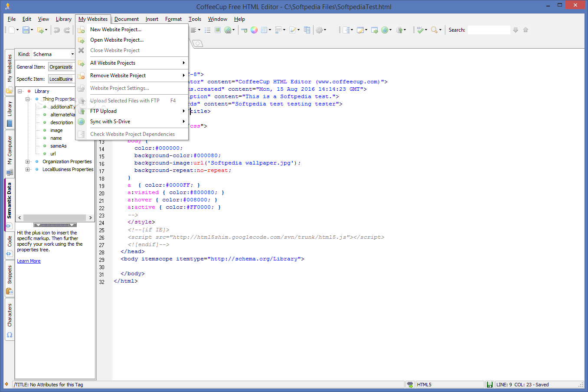Open the Format menu

173,19
